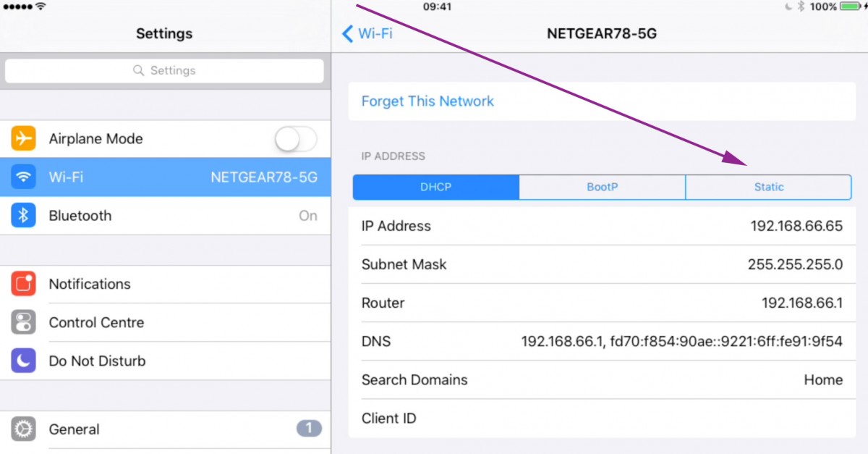
Task: Open General via the gear icon
Action: tap(23, 429)
